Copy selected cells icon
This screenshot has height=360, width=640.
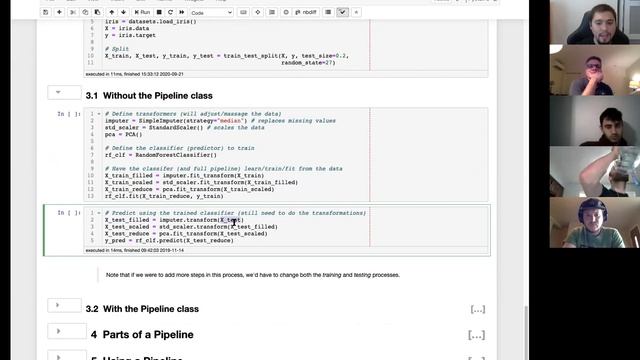click(x=85, y=12)
